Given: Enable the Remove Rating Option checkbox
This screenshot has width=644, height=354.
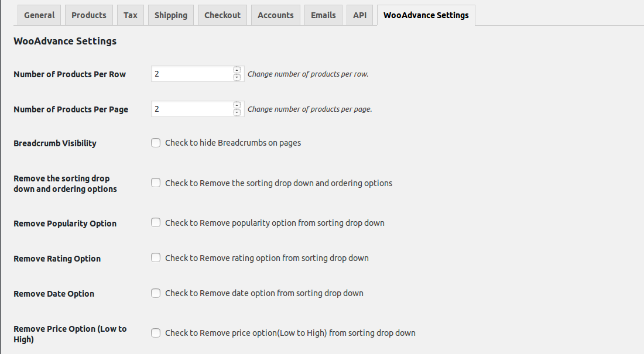Looking at the screenshot, I should point(156,257).
